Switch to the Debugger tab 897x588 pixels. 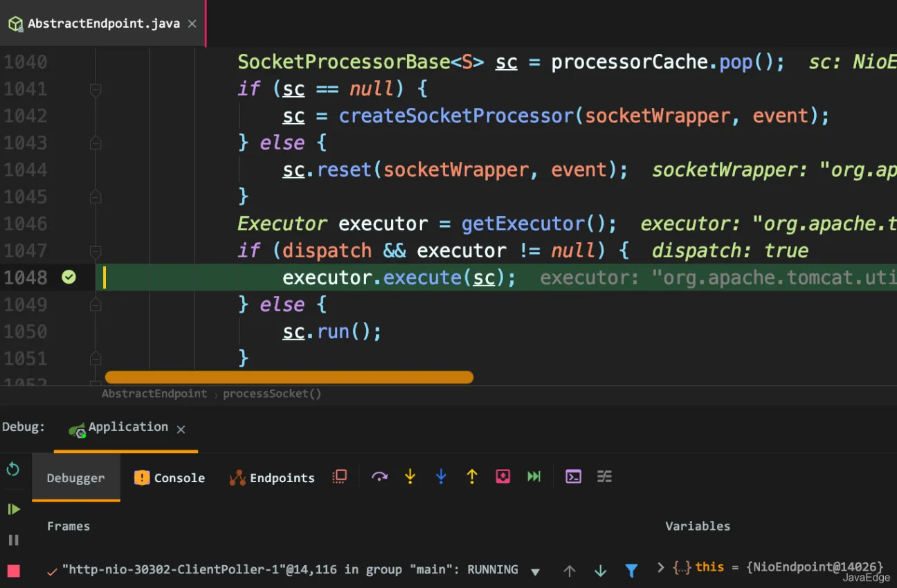[76, 478]
